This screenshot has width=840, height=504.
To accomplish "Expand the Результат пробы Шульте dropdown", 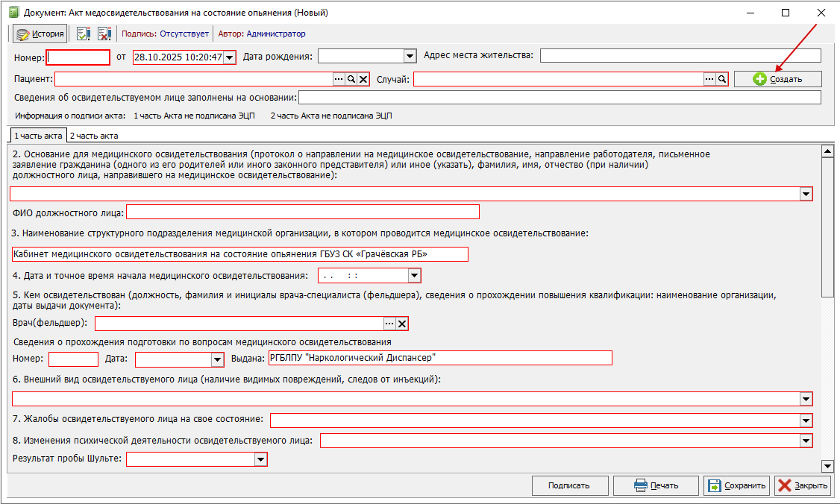I will 260,460.
